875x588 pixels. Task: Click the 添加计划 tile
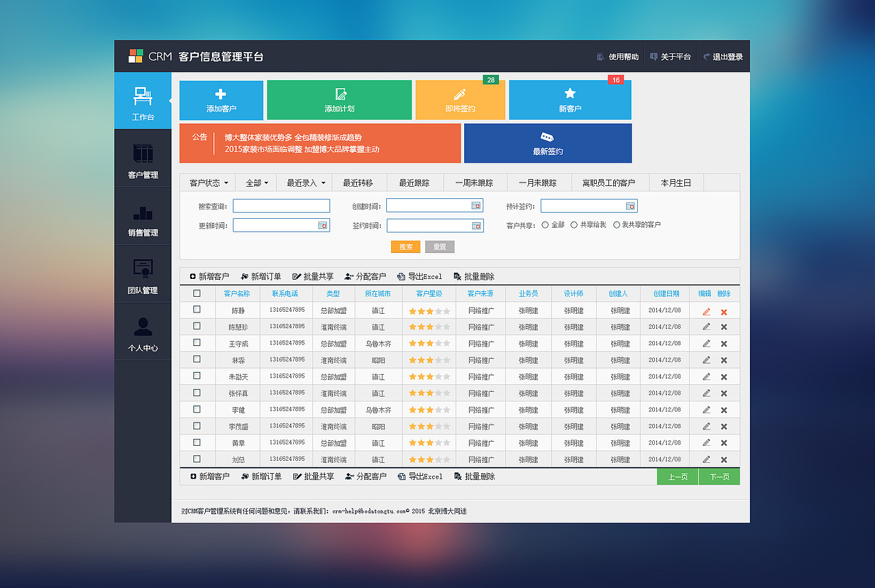(339, 100)
